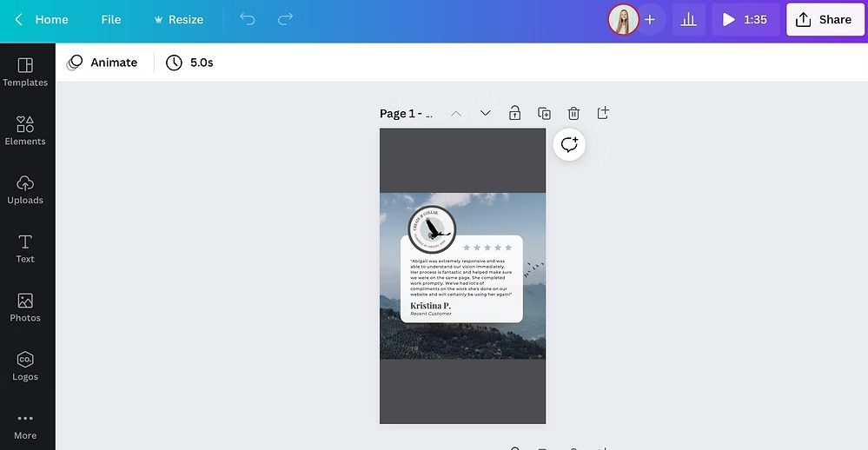Play the 1:35 presentation

point(745,20)
